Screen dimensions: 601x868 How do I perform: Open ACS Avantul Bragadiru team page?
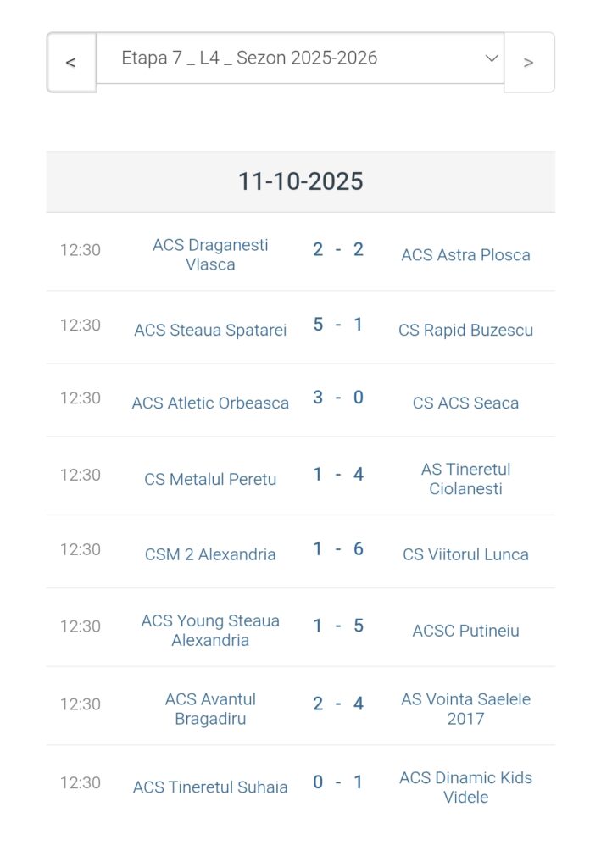[x=210, y=709]
